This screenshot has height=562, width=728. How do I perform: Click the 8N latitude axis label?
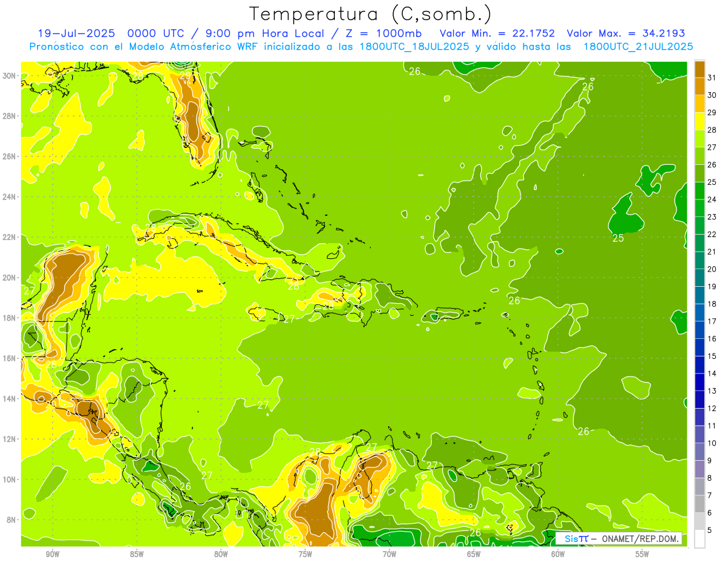click(x=12, y=520)
